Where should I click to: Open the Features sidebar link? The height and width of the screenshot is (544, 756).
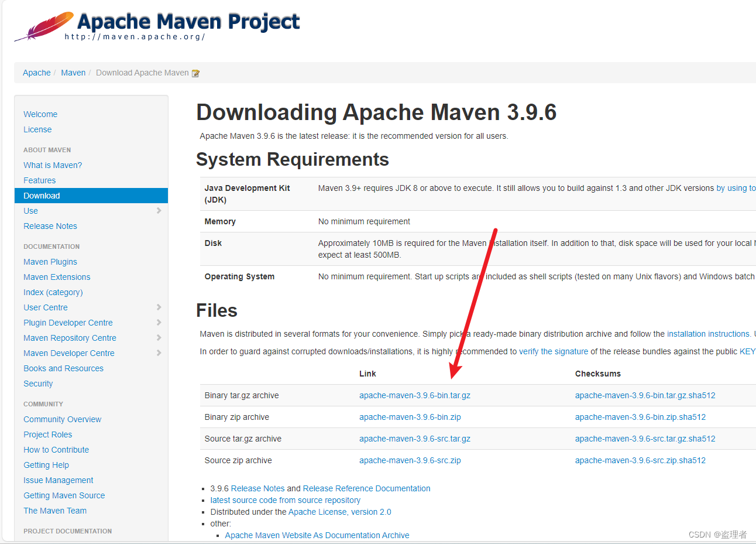pyautogui.click(x=40, y=180)
